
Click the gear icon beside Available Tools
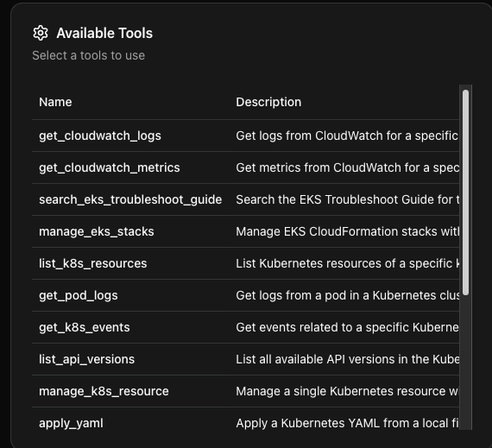coord(41,33)
